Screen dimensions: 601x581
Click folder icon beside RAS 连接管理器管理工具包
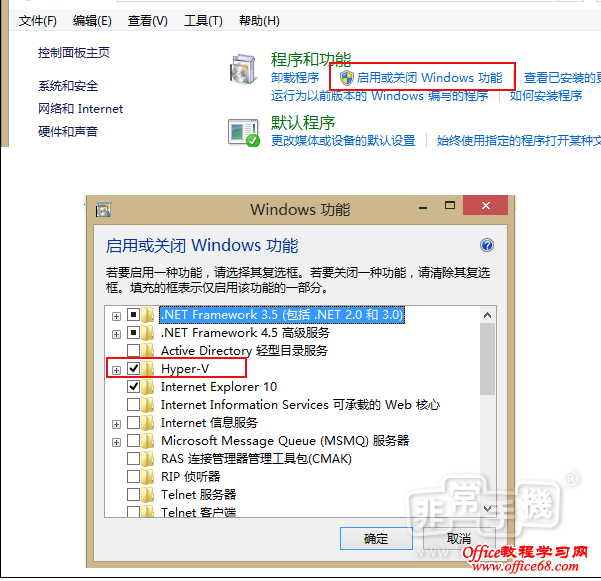pyautogui.click(x=148, y=459)
